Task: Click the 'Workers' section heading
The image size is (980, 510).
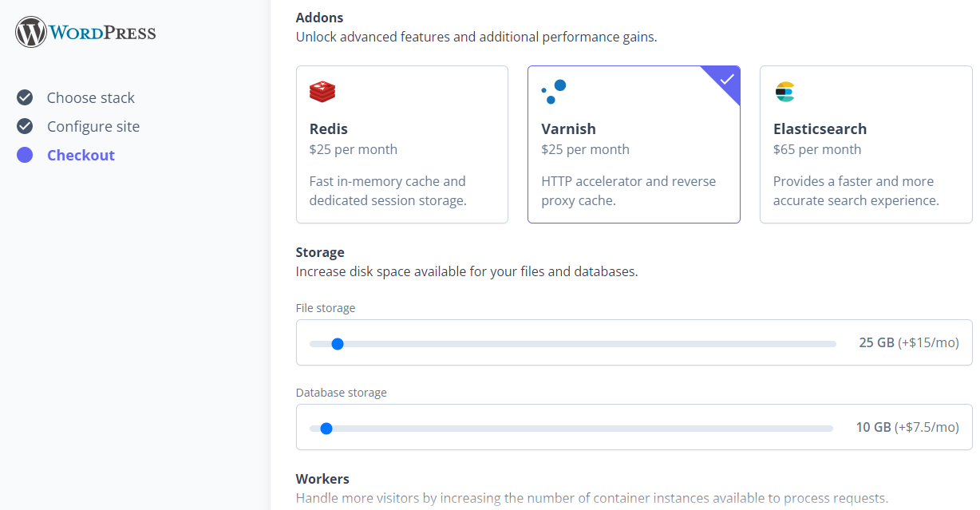Action: (322, 479)
